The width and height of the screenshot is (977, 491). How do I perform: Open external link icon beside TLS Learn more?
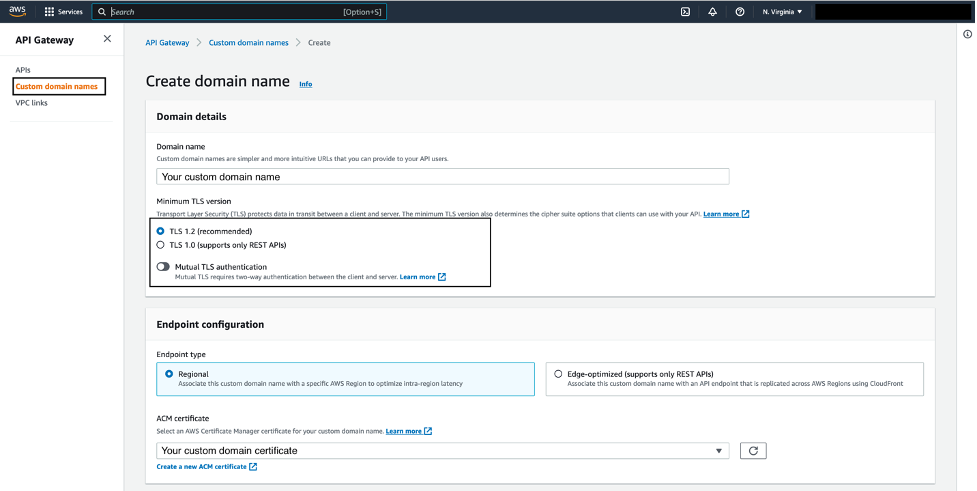click(x=745, y=214)
